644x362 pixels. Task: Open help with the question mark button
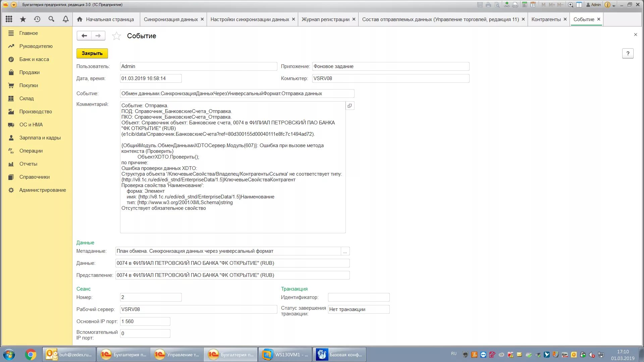(628, 54)
